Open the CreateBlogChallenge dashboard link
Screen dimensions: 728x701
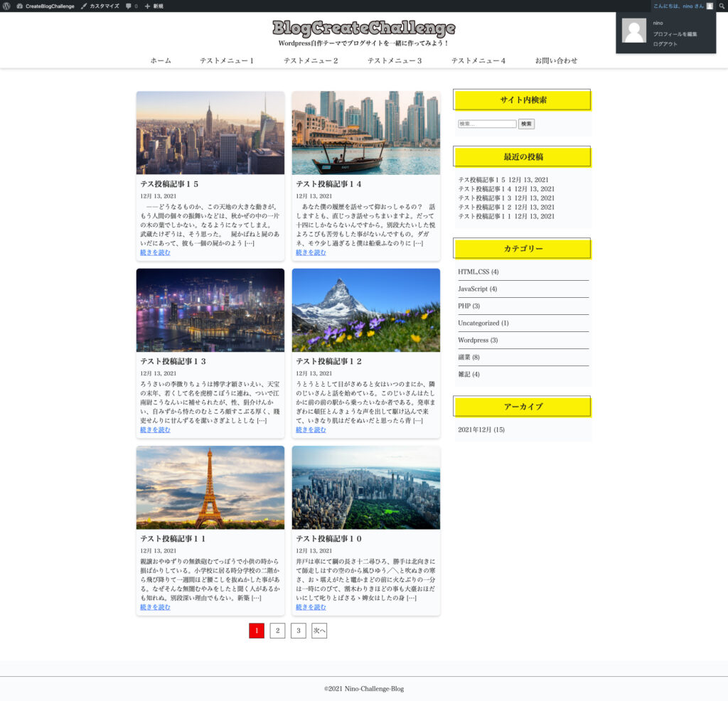[45, 6]
